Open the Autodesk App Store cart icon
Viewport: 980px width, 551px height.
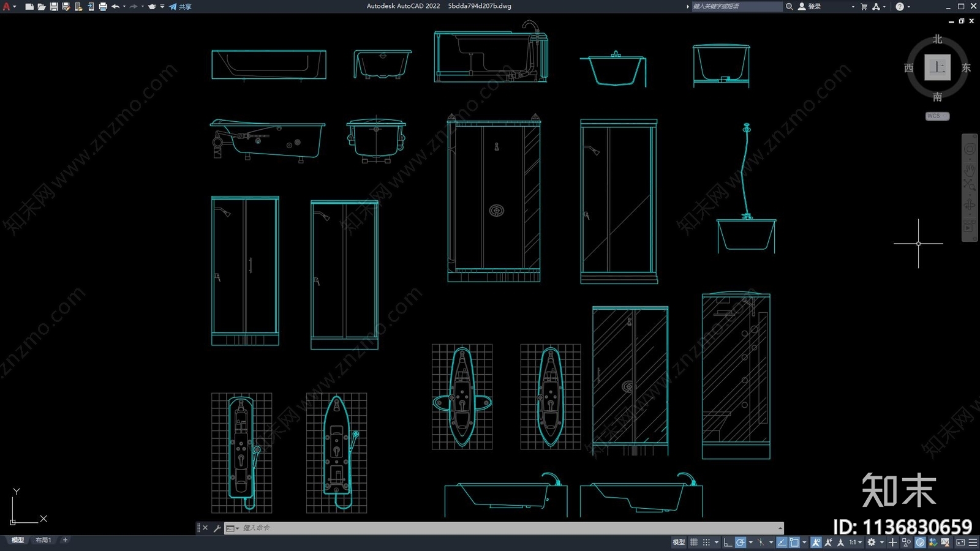click(864, 7)
